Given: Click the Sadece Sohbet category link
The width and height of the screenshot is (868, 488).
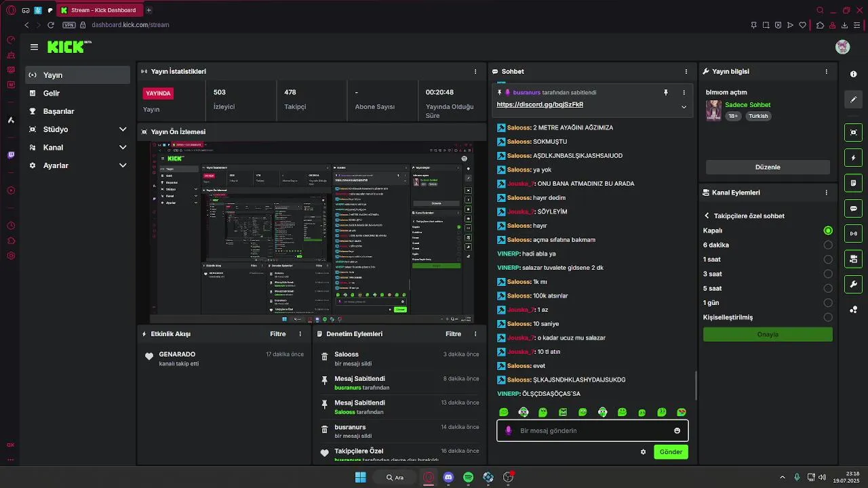Looking at the screenshot, I should [x=747, y=105].
